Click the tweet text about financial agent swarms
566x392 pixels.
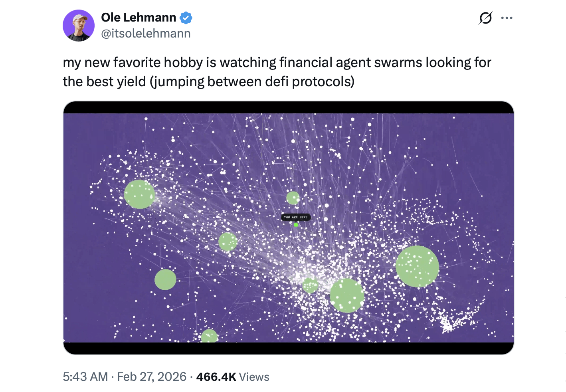pos(277,72)
